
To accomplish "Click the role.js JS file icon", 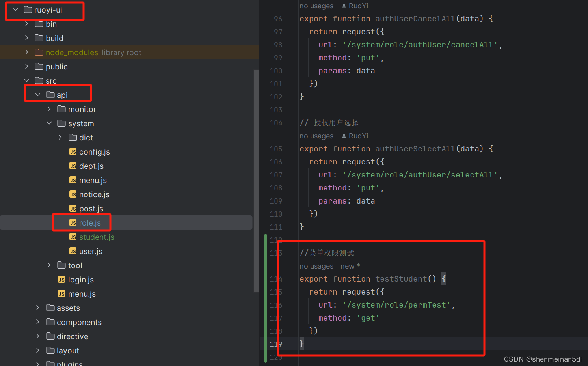I will (73, 222).
